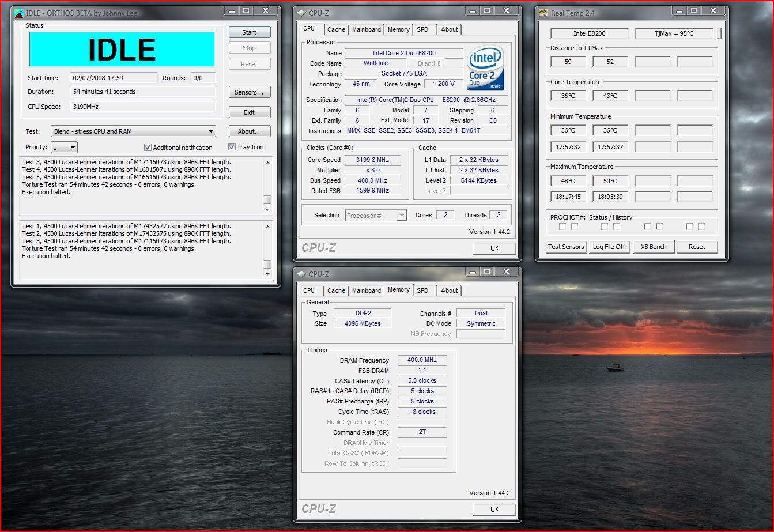Click lower CPU-Z window's title bar icon
Image resolution: width=774 pixels, height=532 pixels.
click(x=301, y=274)
